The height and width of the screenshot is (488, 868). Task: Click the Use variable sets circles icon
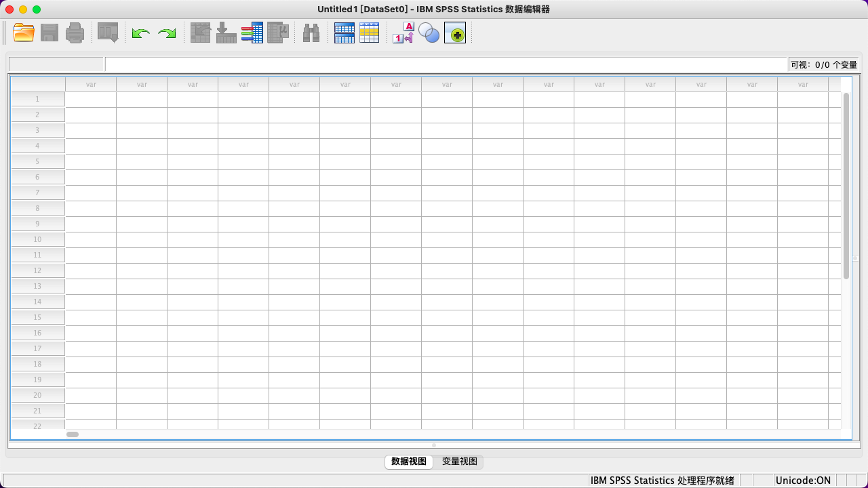point(429,33)
